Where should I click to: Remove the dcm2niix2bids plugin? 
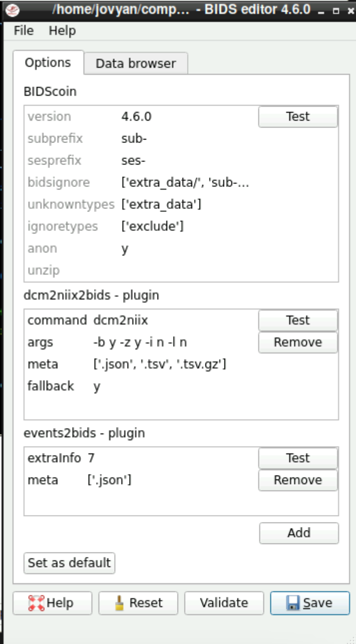[298, 342]
